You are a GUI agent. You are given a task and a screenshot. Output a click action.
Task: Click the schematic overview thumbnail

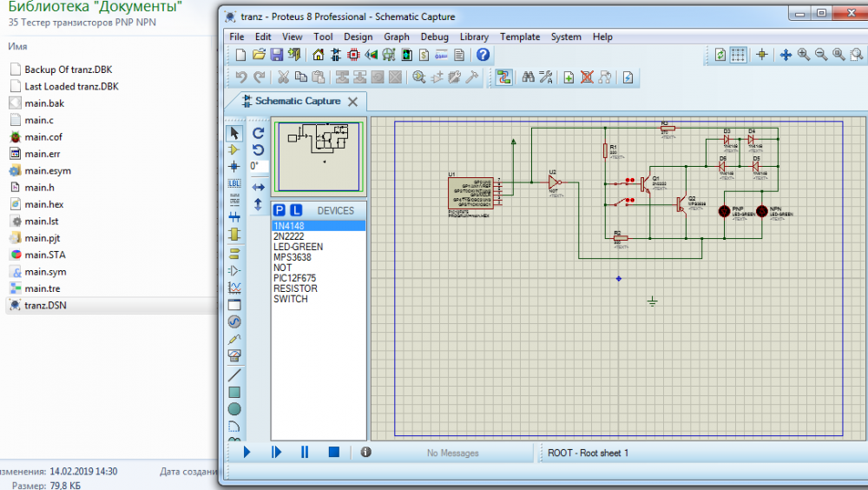[319, 156]
